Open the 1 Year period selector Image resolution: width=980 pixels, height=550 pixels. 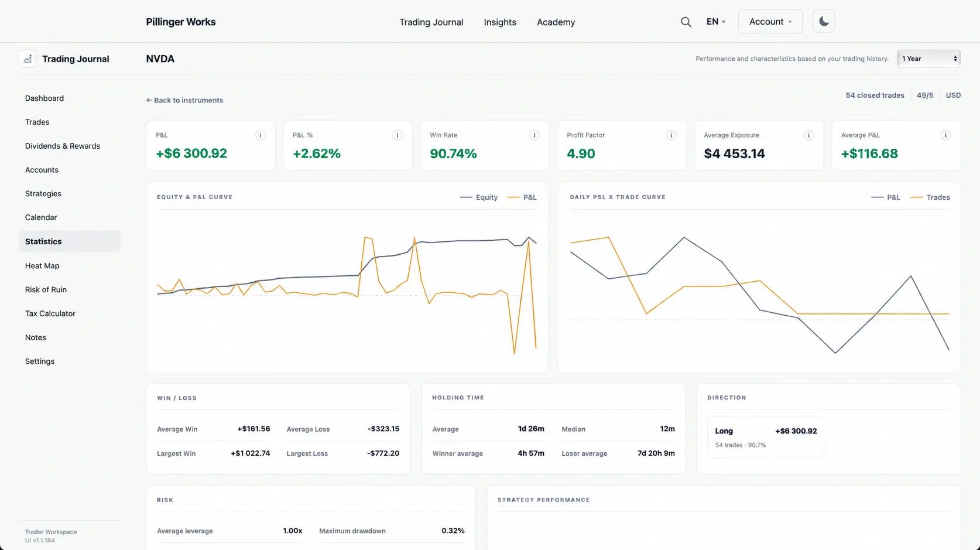[x=928, y=59]
